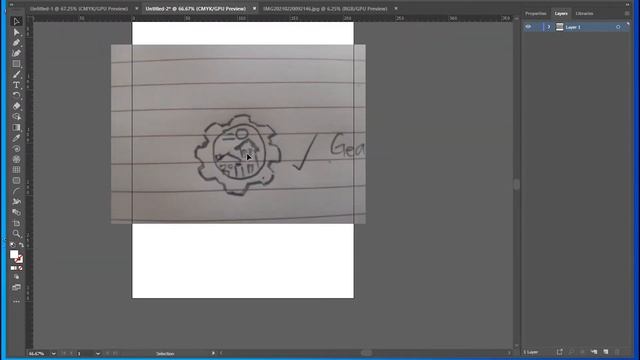The image size is (640, 360).
Task: Select the Rectangle tool
Action: (x=16, y=64)
